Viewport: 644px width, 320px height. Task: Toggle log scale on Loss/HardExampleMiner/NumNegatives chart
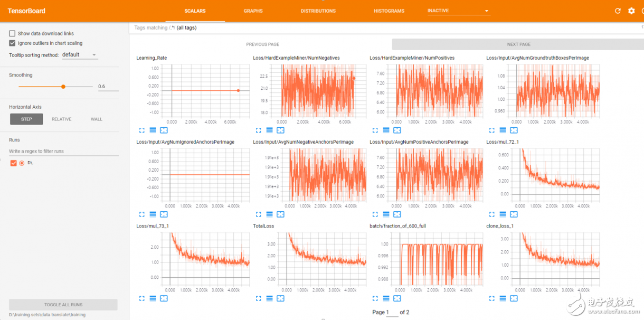[x=269, y=130]
